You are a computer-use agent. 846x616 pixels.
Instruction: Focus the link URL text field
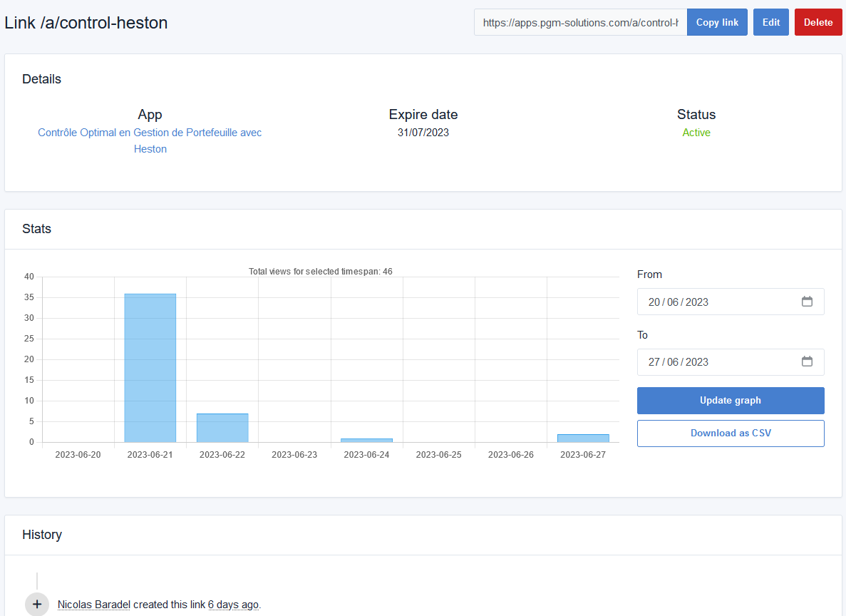click(580, 22)
